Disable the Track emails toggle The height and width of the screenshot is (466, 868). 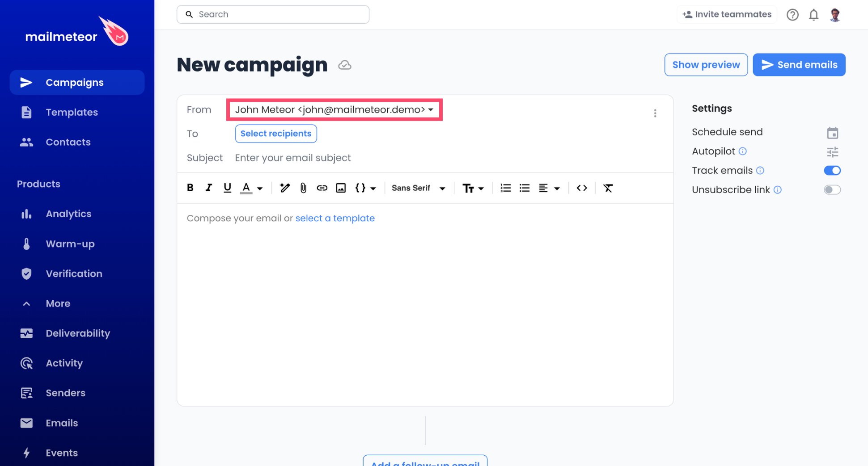click(832, 170)
